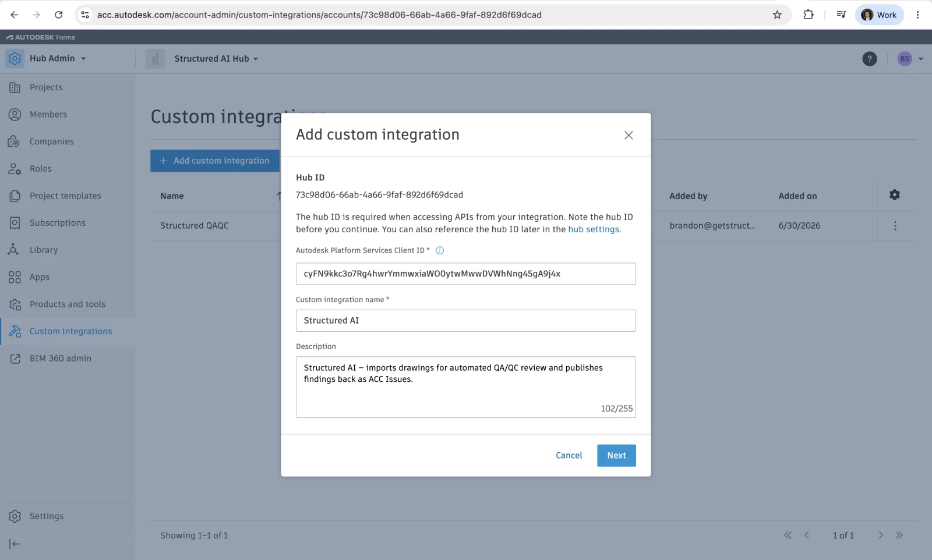Sort by the Name column header
Image resolution: width=932 pixels, height=560 pixels.
172,196
